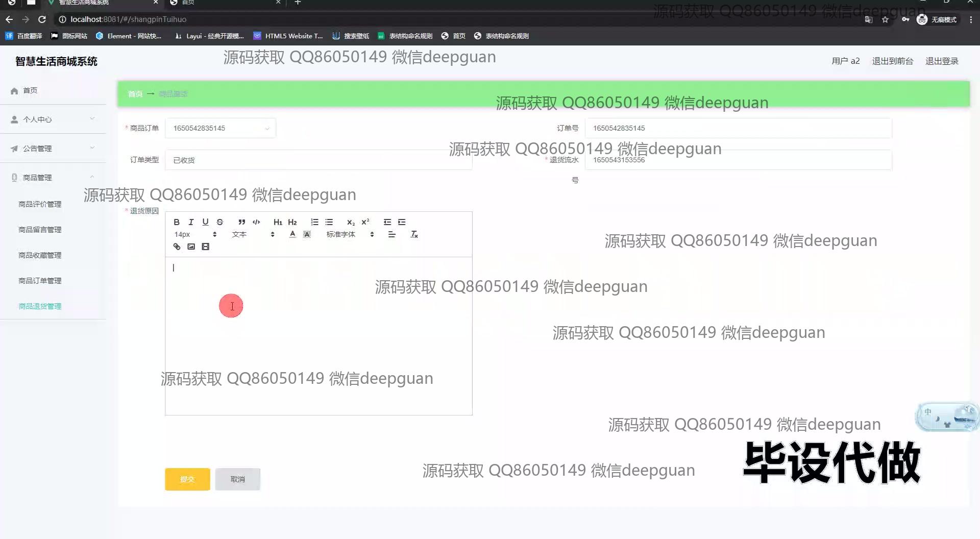Toggle italic formatting in the editor
This screenshot has width=980, height=539.
(x=191, y=222)
